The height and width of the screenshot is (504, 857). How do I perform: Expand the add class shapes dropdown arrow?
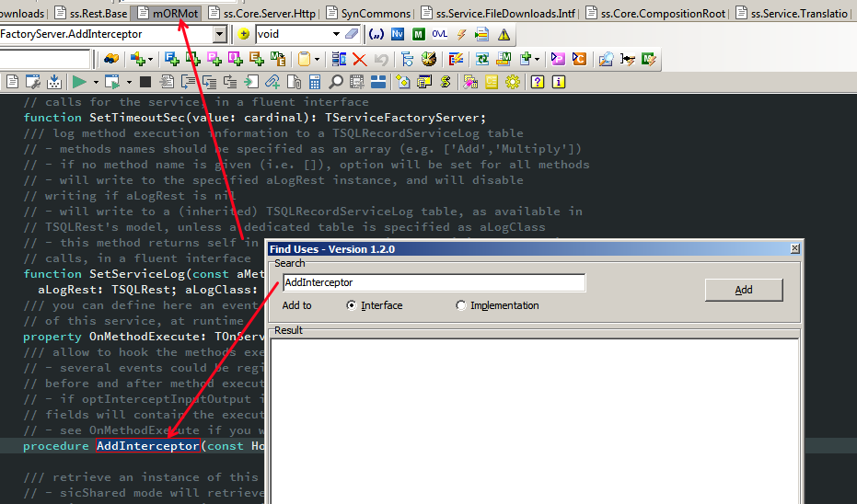point(150,59)
